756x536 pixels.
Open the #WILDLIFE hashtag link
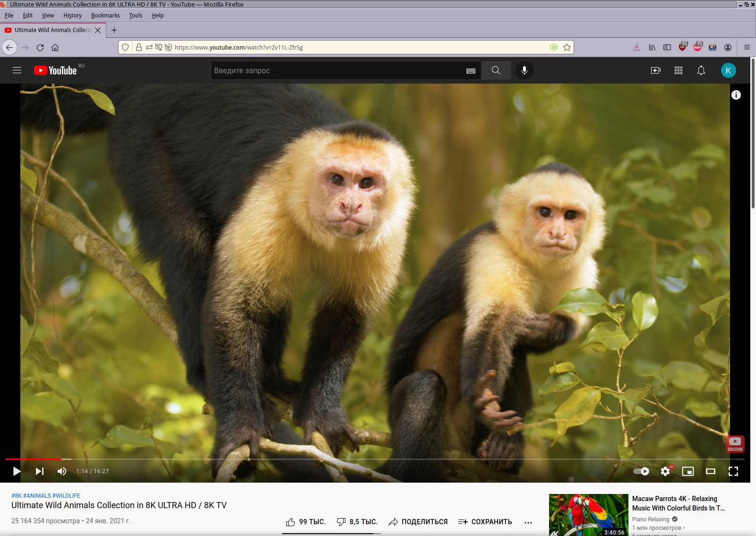(x=66, y=496)
